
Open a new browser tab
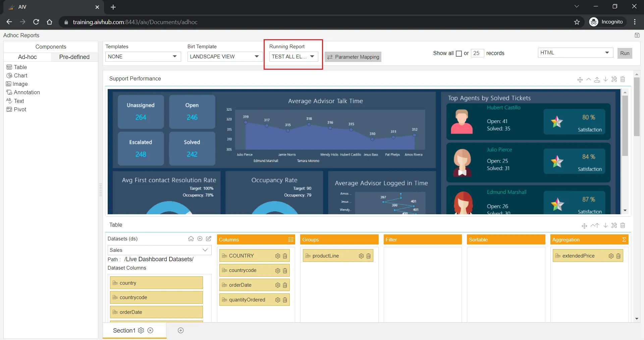(x=113, y=7)
